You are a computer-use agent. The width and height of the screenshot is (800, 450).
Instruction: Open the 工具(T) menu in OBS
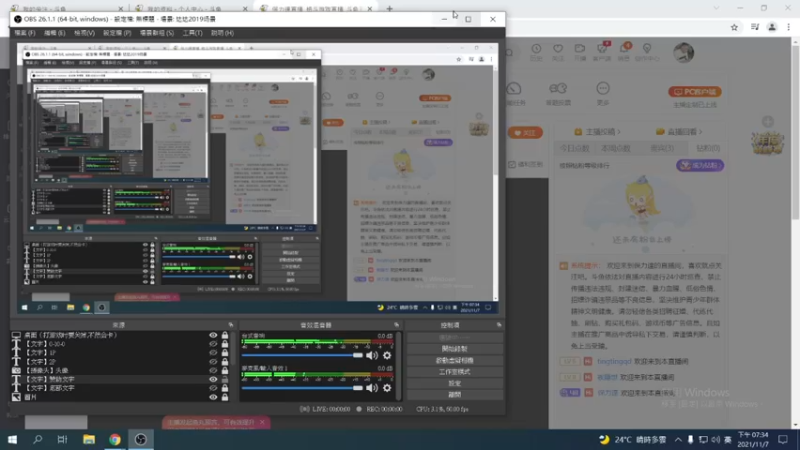click(192, 33)
